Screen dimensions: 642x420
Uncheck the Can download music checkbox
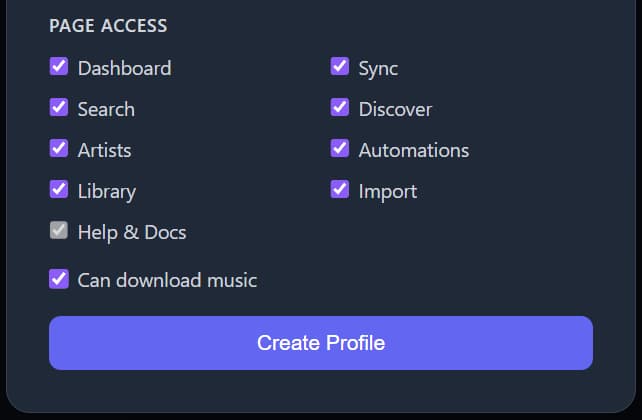point(59,279)
